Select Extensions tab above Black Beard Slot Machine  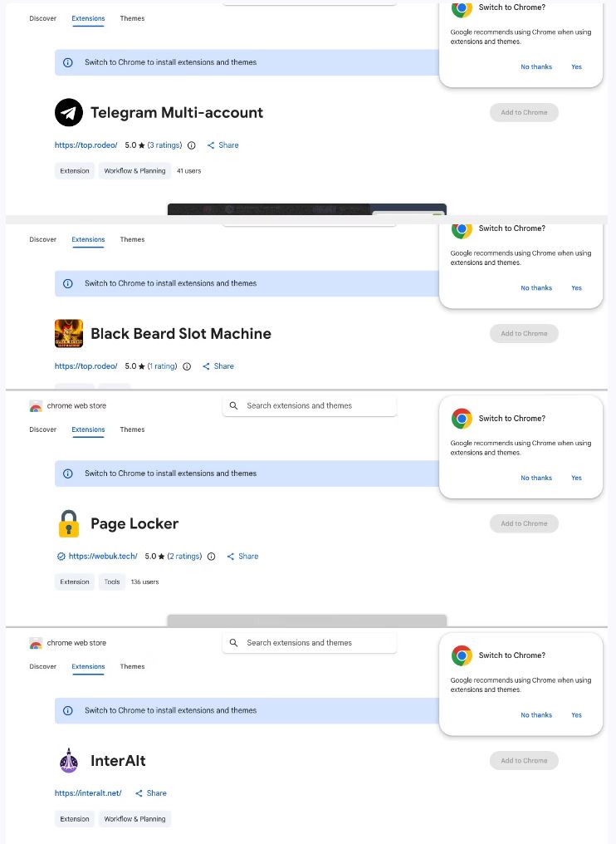click(x=88, y=239)
